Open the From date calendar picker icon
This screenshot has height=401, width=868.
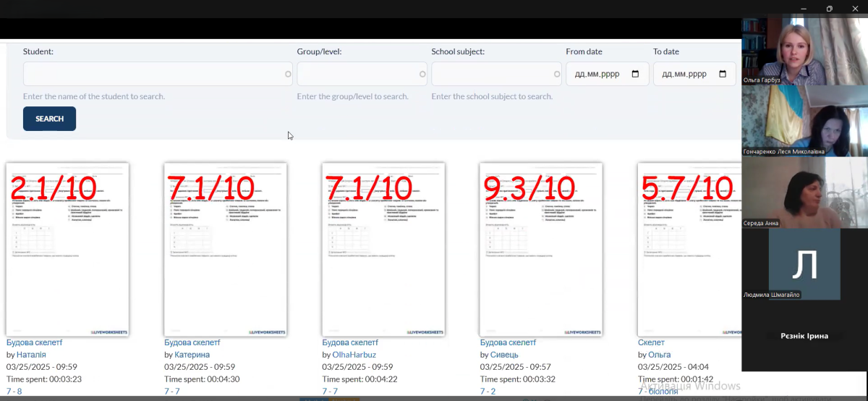pyautogui.click(x=635, y=74)
